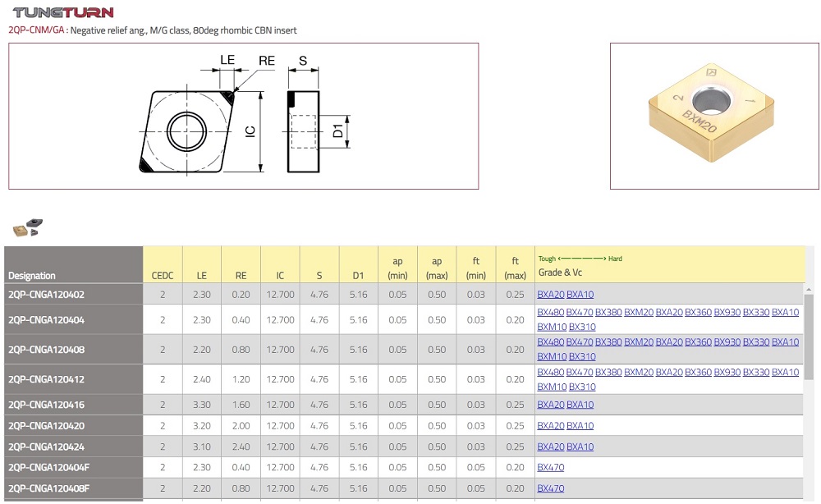Select designation 2QP-CNGA120402

click(x=46, y=295)
